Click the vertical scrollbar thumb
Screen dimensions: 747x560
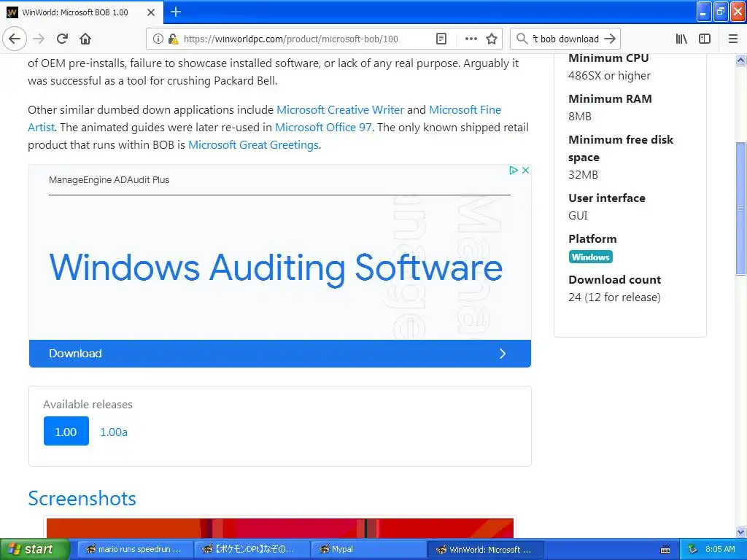tap(740, 208)
